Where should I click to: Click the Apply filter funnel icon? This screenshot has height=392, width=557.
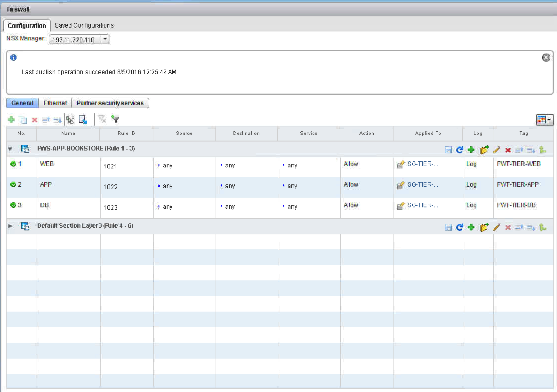pos(115,119)
